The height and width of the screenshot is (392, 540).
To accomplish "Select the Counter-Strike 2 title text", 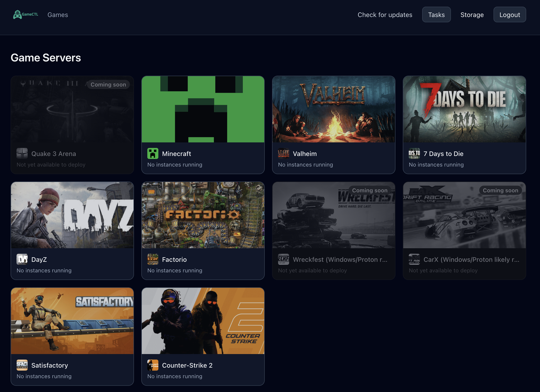I will pyautogui.click(x=187, y=365).
